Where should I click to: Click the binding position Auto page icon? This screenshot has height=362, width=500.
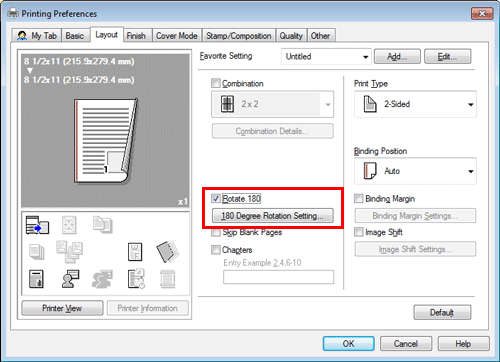coord(370,171)
